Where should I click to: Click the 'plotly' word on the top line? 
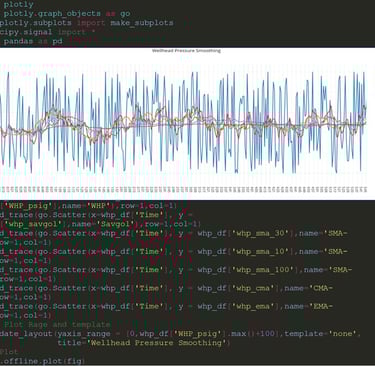[x=18, y=5]
